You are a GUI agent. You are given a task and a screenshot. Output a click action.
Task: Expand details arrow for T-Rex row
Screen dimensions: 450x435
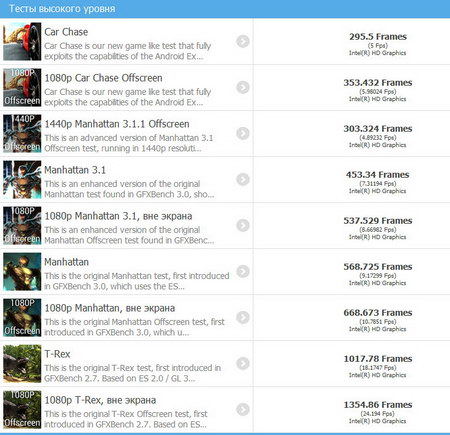tap(243, 363)
